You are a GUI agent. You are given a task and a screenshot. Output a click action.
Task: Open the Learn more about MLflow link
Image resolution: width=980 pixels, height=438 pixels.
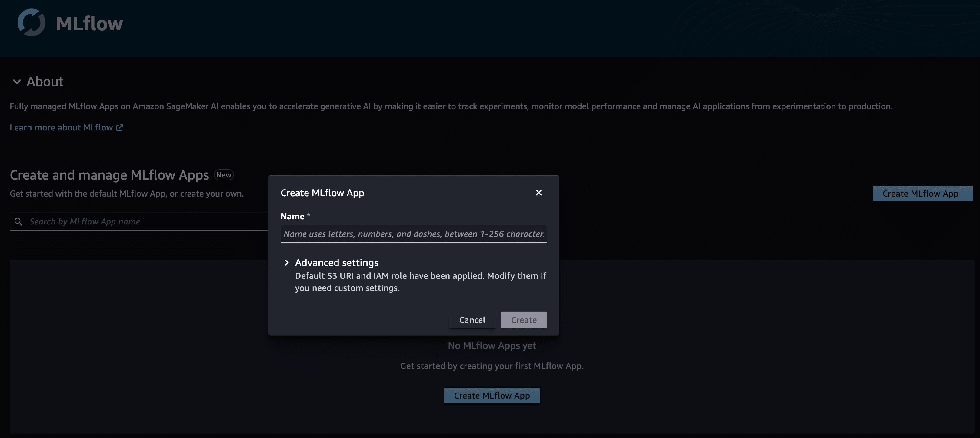click(x=66, y=128)
